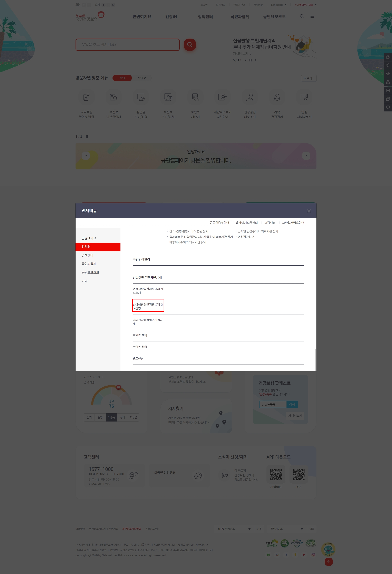Expand welcome banner with down chevron
This screenshot has width=392, height=574.
point(86,156)
